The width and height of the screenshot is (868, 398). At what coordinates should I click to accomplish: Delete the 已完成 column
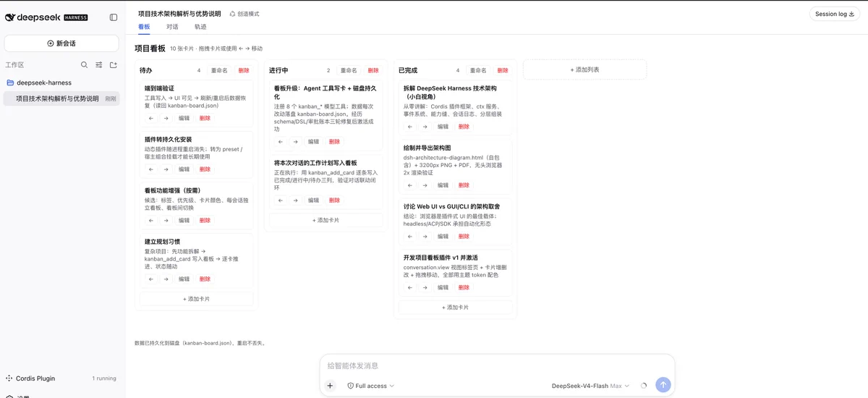click(503, 71)
